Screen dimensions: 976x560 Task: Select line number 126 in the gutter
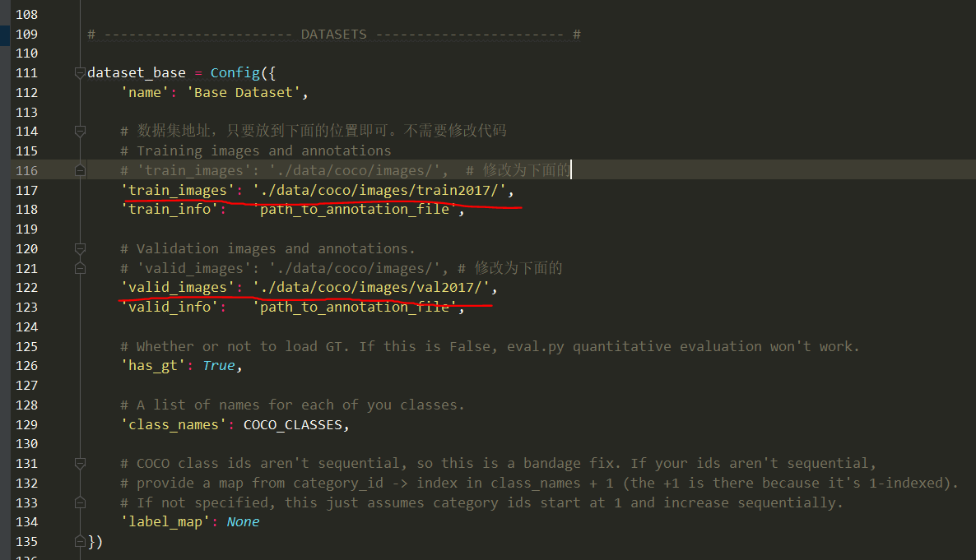27,366
